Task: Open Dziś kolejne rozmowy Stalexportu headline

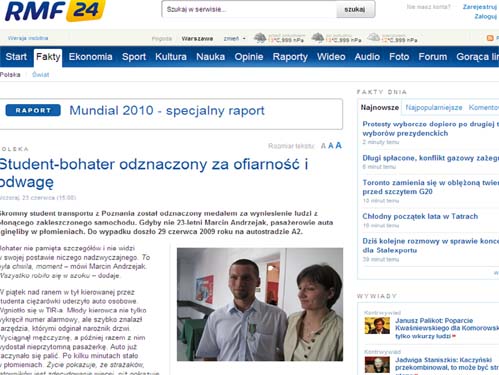Action: click(x=430, y=245)
